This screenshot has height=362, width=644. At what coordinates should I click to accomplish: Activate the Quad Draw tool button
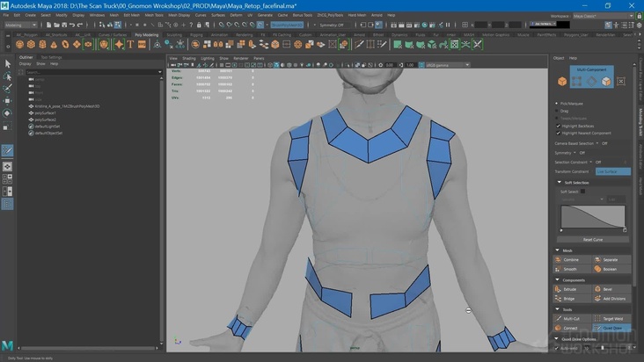[x=612, y=328]
